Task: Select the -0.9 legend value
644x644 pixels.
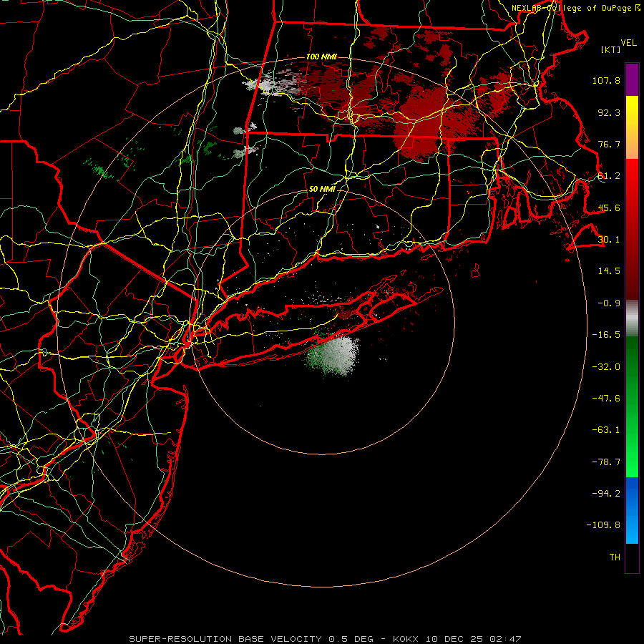Action: point(609,303)
